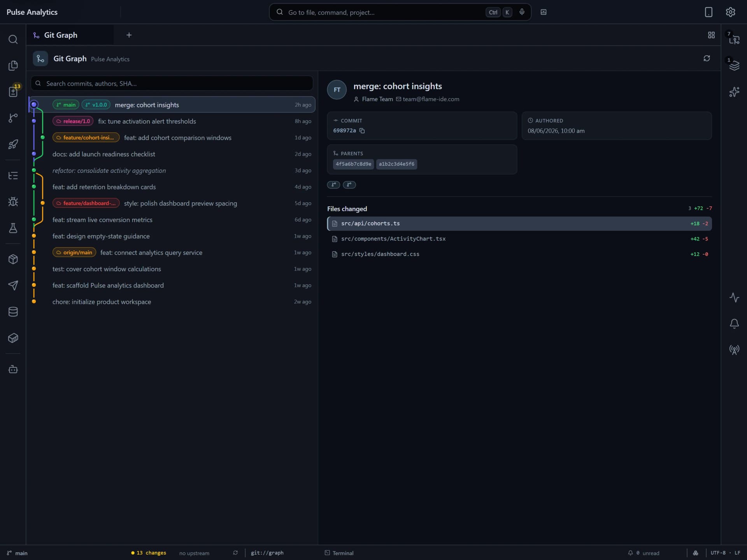Open the database sidebar icon
Viewport: 747px width, 560px height.
point(13,312)
